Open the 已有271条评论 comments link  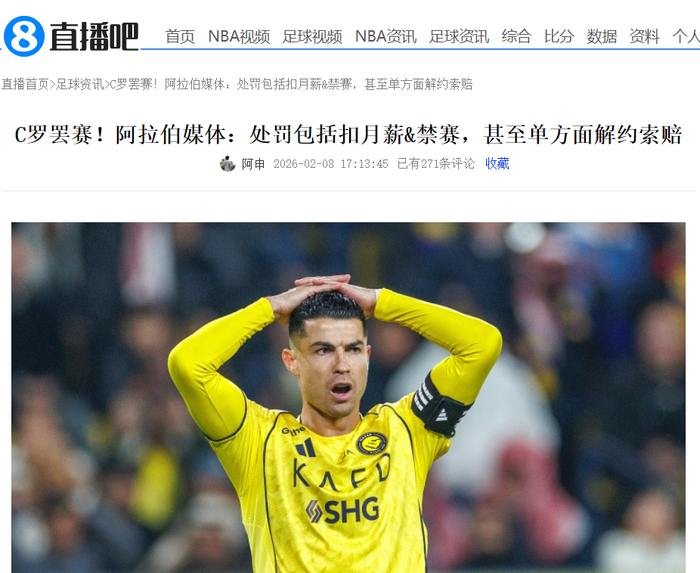point(436,164)
